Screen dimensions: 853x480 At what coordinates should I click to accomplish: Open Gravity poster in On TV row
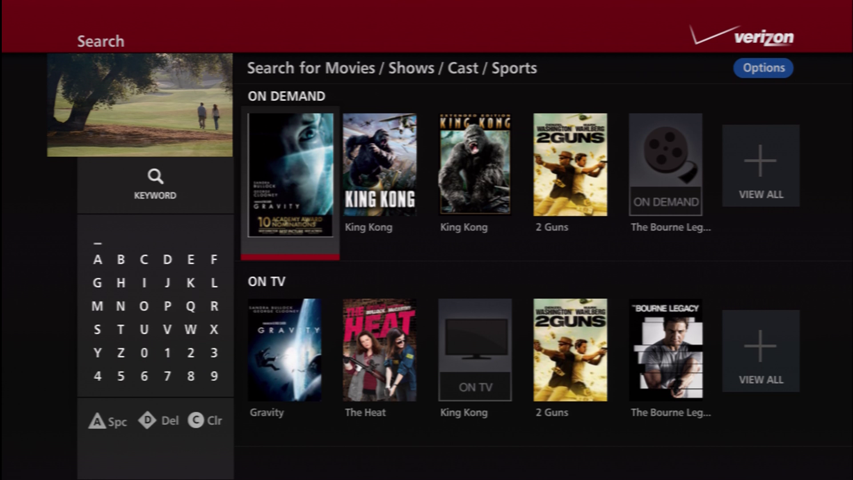(285, 350)
